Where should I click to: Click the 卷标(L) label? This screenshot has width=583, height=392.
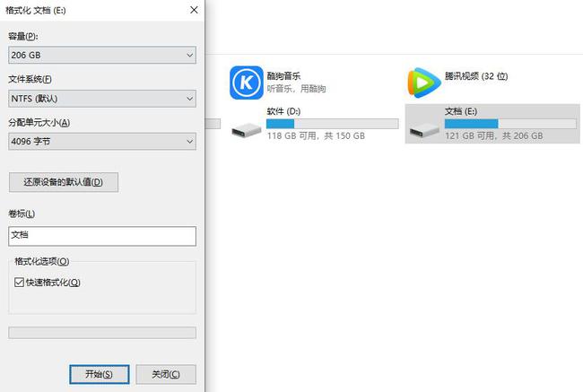click(x=22, y=213)
